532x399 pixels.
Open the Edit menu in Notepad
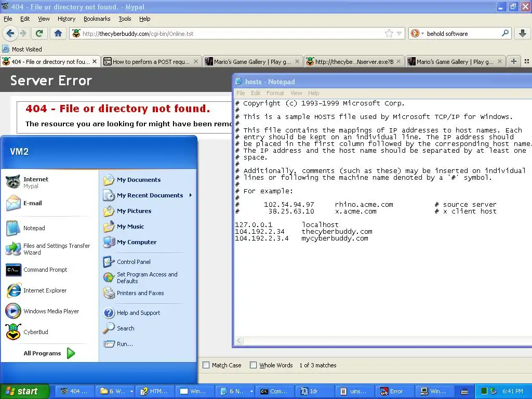point(256,93)
